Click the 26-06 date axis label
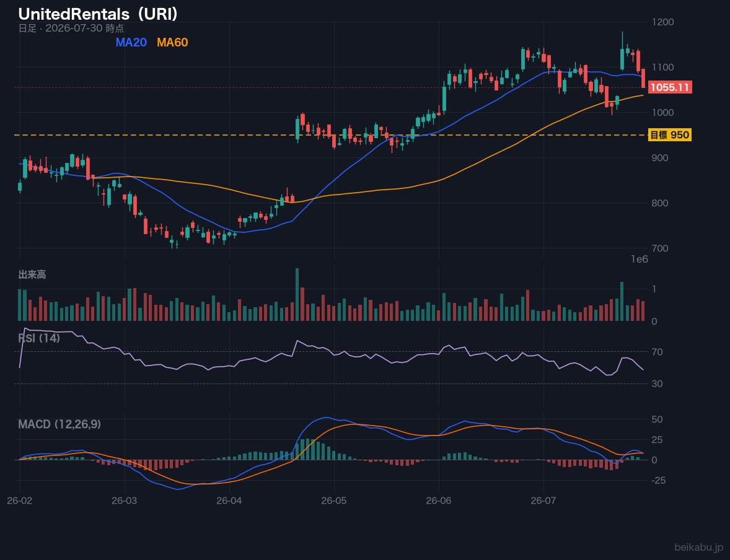Viewport: 730px width, 560px height. (439, 501)
